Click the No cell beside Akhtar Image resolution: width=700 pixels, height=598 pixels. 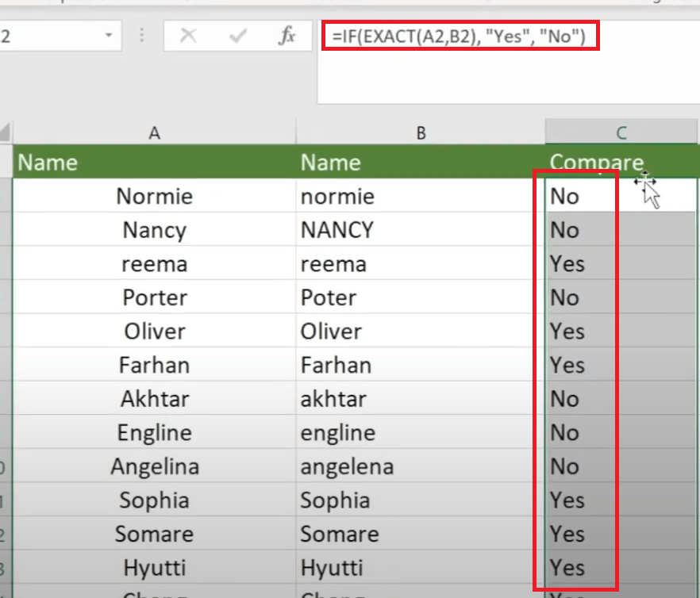571,399
